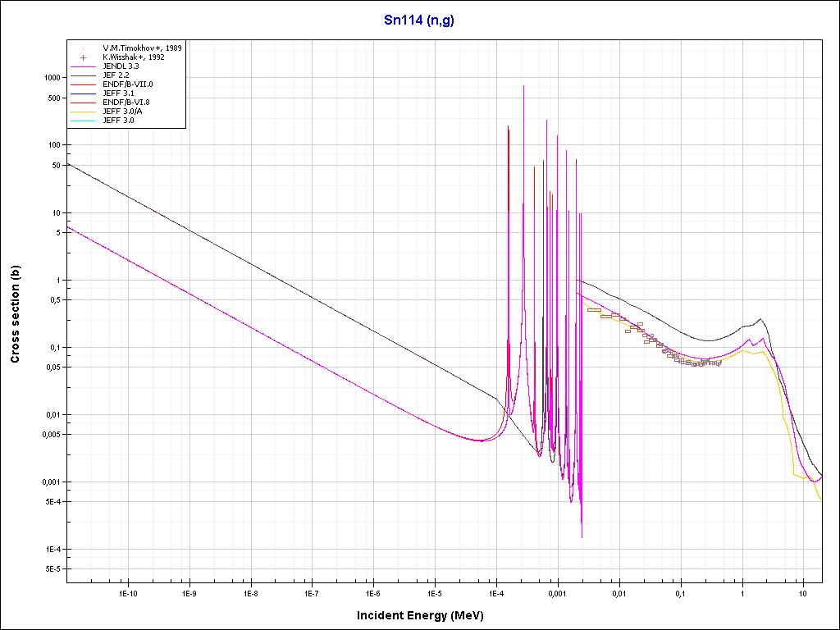Select the ENDF/B-VI.8 legend label
The image size is (840, 630).
pos(127,103)
